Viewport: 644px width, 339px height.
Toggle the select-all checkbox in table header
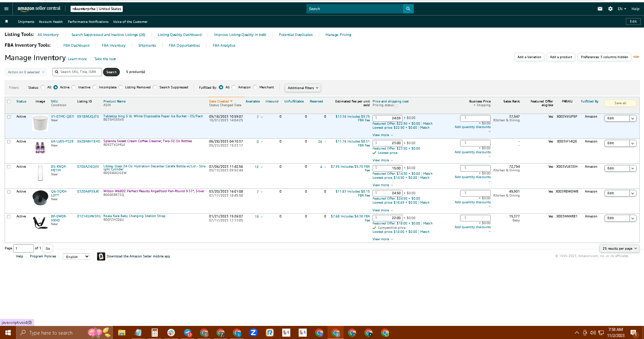click(x=9, y=101)
